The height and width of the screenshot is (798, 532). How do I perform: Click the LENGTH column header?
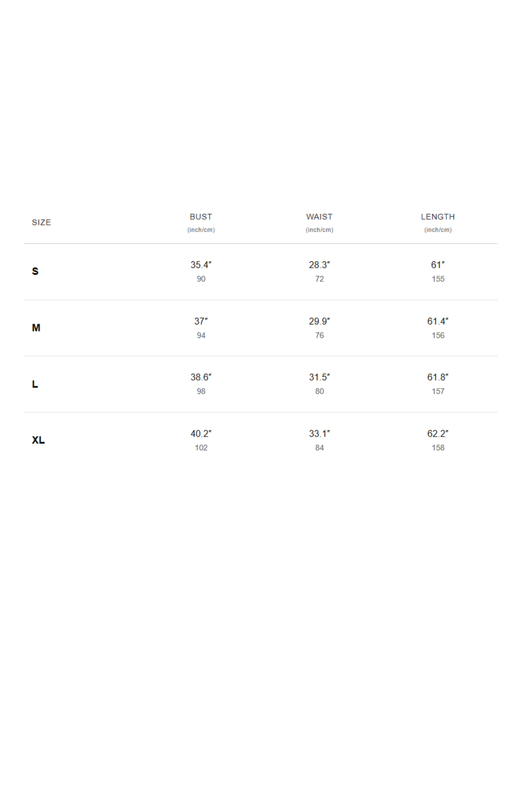click(x=438, y=217)
